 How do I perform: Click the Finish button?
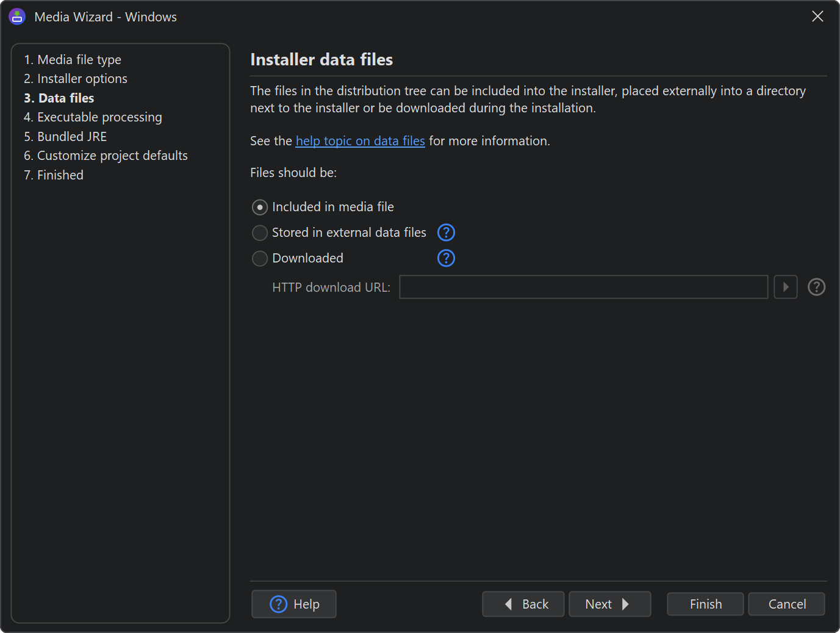pyautogui.click(x=705, y=604)
